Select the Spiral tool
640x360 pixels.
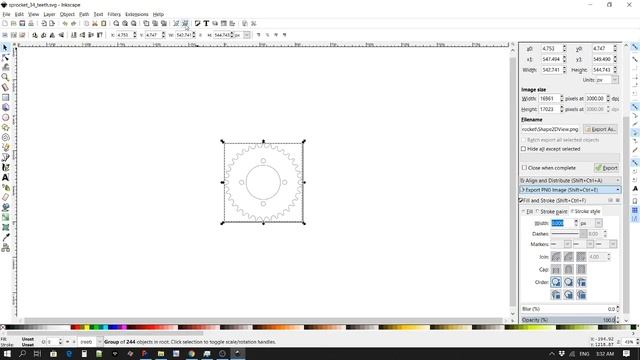[x=5, y=138]
